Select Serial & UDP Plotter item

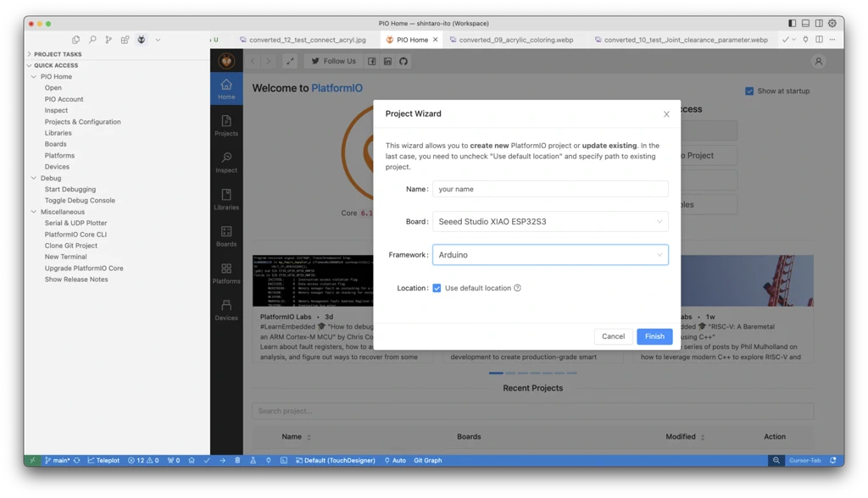pyautogui.click(x=75, y=223)
